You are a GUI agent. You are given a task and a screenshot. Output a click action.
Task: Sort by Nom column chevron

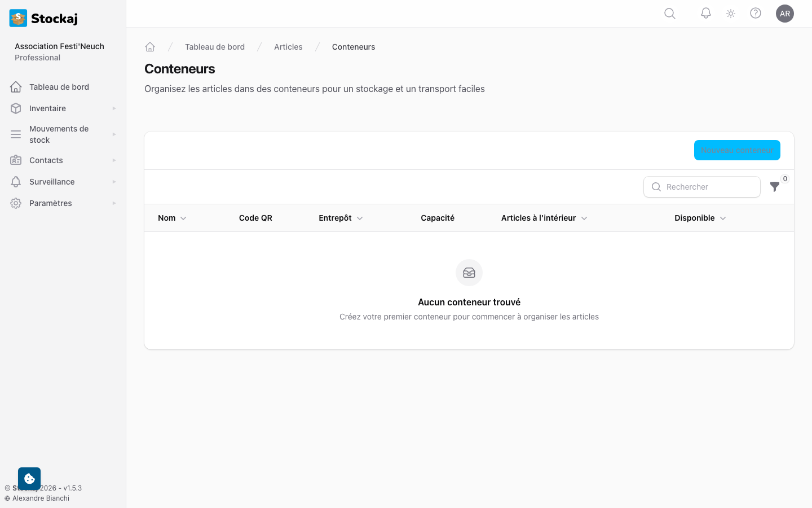pos(183,218)
